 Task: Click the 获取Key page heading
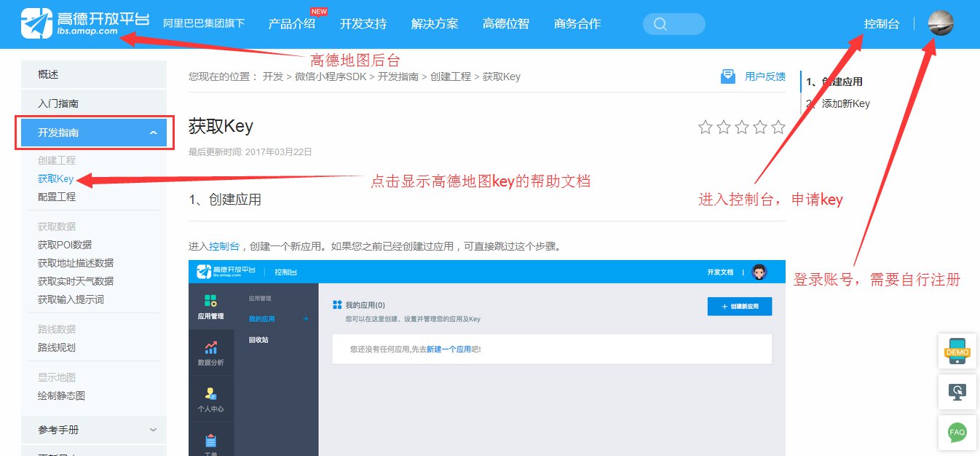[x=221, y=126]
